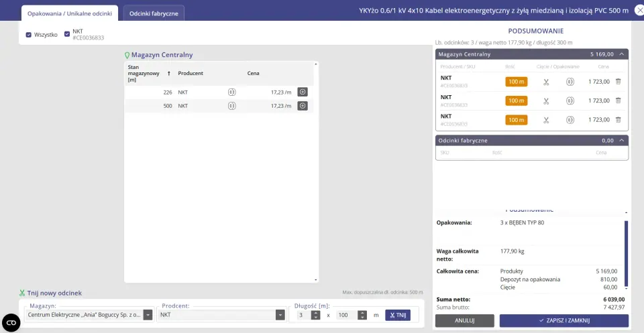Click the stock table vertical scrollbar
This screenshot has height=333, width=644.
(x=315, y=172)
